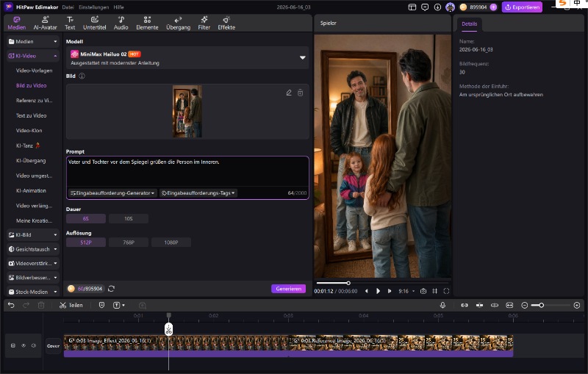Open the 9:16 aspect ratio dropdown
Viewport: 588px width, 374px height.
click(x=406, y=291)
